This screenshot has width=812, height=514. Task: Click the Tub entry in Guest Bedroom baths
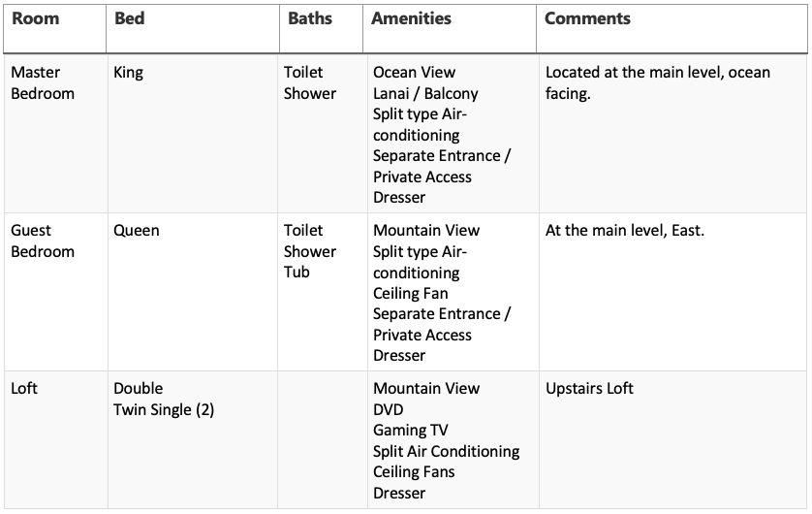click(x=297, y=272)
